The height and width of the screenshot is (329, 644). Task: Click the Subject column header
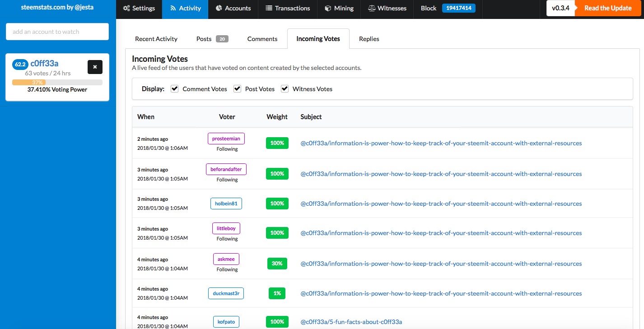(311, 117)
